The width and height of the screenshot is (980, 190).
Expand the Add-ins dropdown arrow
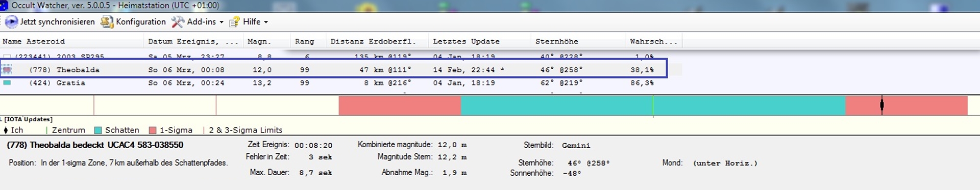pyautogui.click(x=222, y=22)
